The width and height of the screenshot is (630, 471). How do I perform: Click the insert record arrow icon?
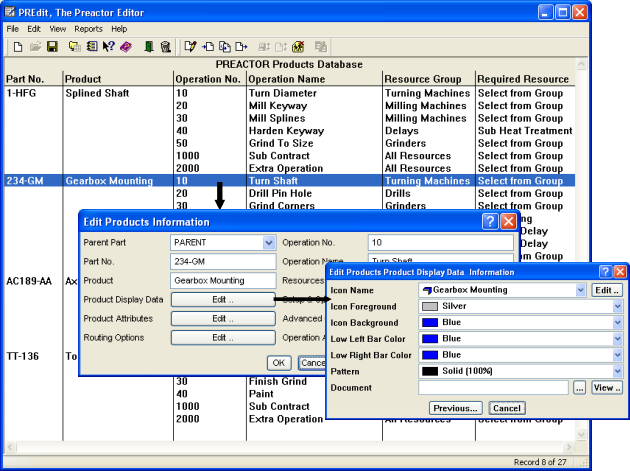(208, 47)
